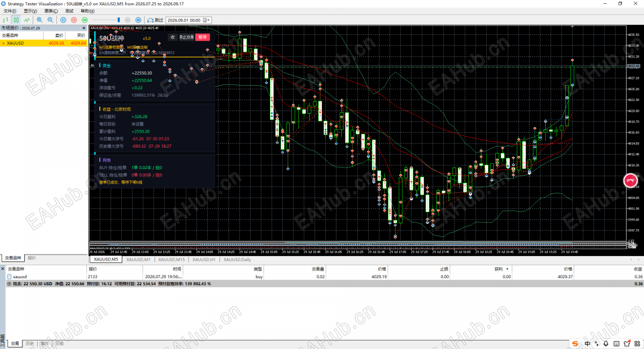Viewport: 644px width, 349px height.
Task: Click the green slow-down playback icon
Action: (x=85, y=20)
